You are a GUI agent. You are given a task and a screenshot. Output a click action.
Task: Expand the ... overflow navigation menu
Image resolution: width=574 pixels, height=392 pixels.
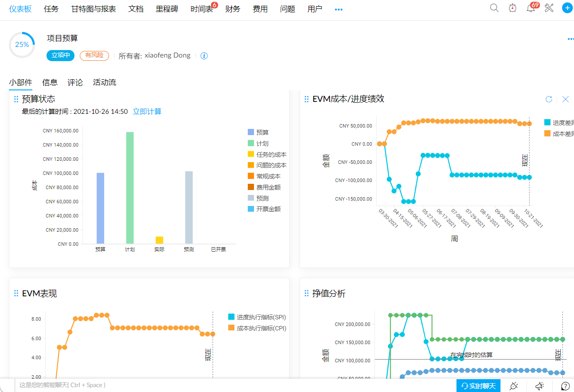(x=339, y=8)
